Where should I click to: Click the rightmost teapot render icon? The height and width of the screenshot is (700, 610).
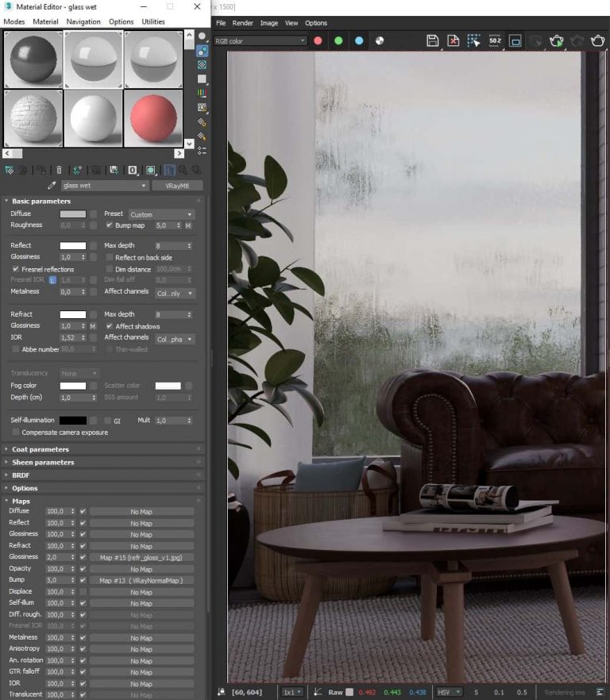tap(597, 40)
